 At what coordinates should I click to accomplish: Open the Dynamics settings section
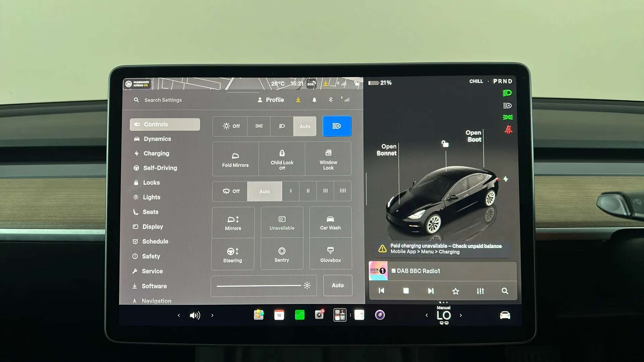coord(153,139)
